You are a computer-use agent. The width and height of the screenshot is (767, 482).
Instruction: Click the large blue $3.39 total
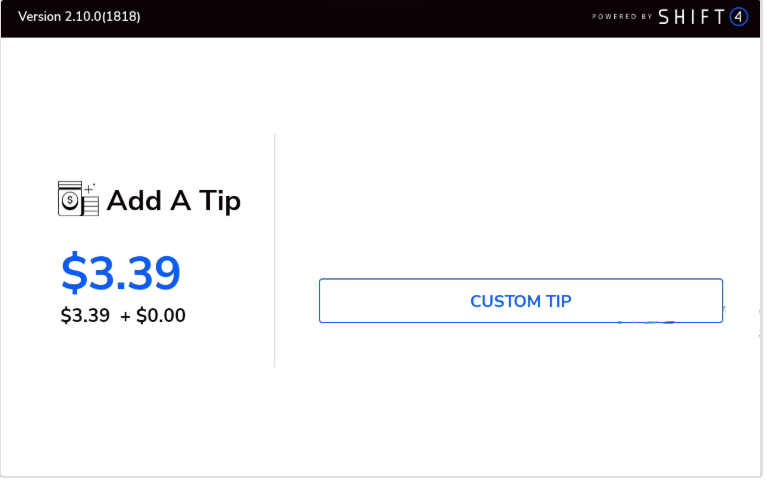click(121, 272)
